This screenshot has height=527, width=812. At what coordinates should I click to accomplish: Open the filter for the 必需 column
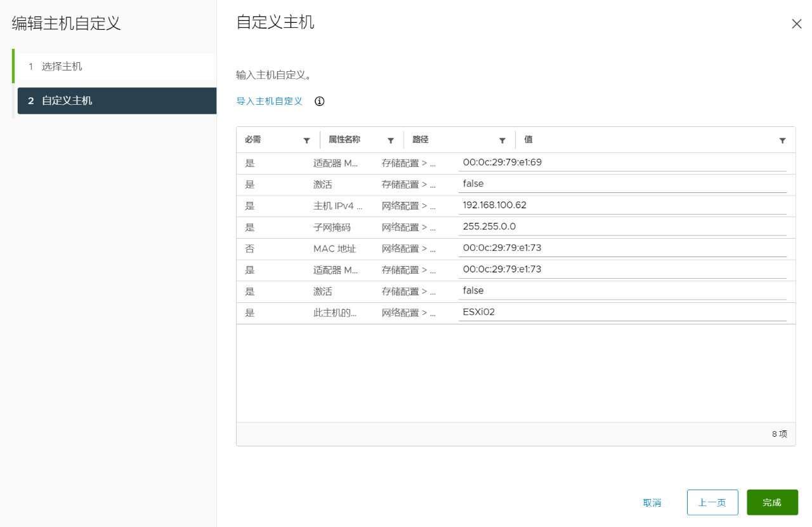[x=307, y=140]
